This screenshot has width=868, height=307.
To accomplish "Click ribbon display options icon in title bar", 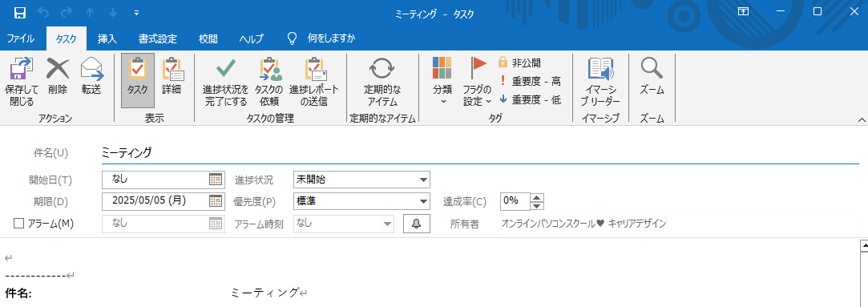I will click(744, 11).
